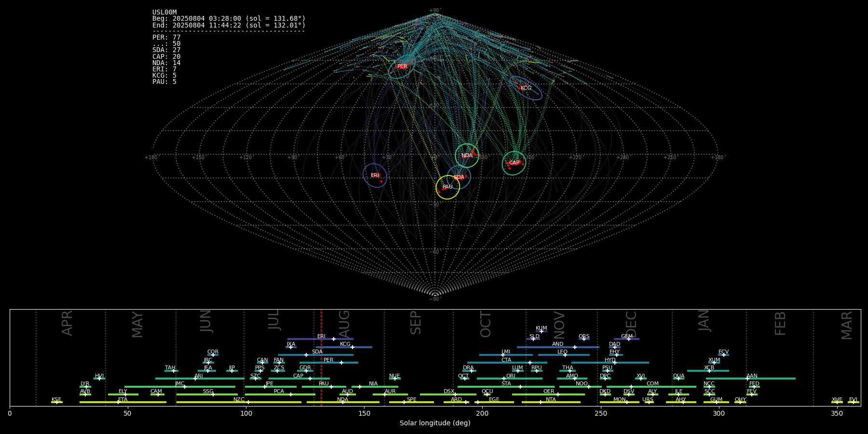
Task: Click the 'CAP: 20' count in legend
Action: point(166,57)
